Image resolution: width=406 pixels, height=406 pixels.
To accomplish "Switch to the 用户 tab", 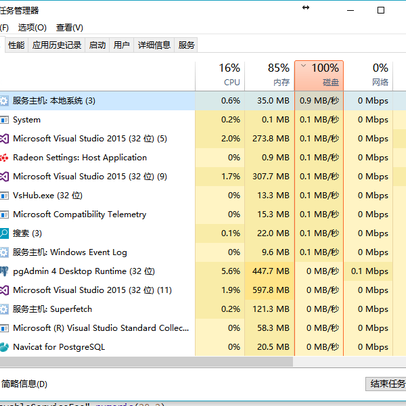I will (121, 45).
